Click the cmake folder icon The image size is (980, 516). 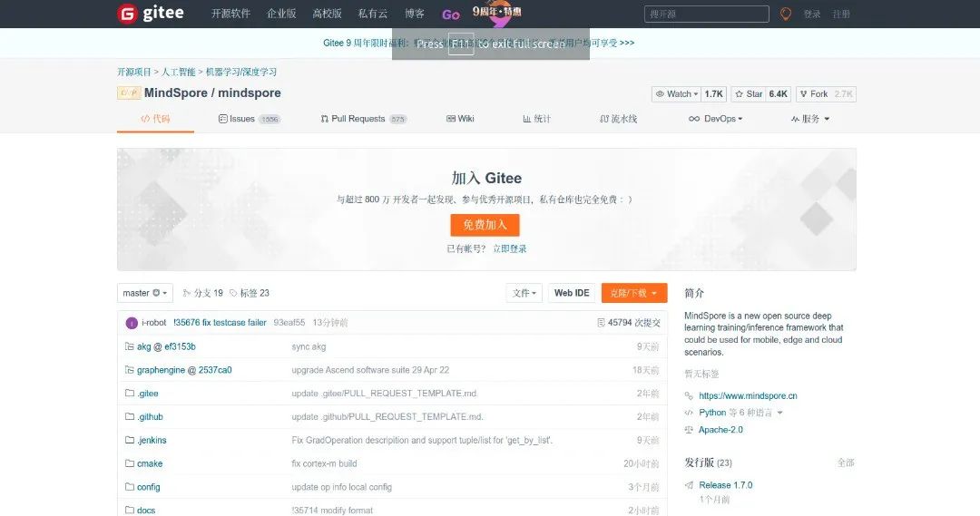129,463
